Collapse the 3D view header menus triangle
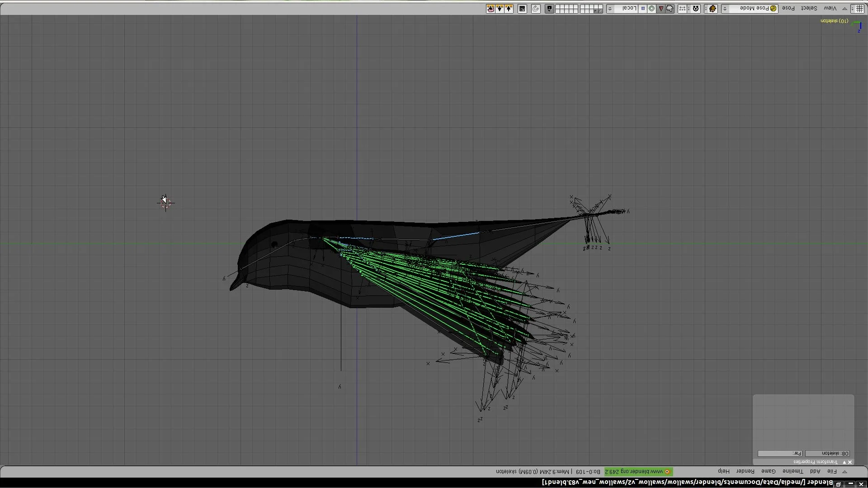Screen dimensions: 868x488 (x=844, y=9)
